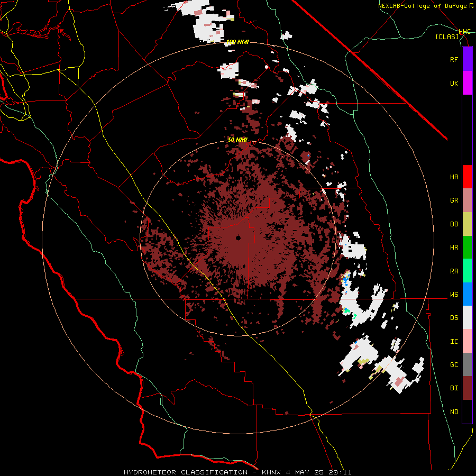Screen dimensions: 476x476
Task: Select the WS blue legend swatch
Action: [x=467, y=294]
